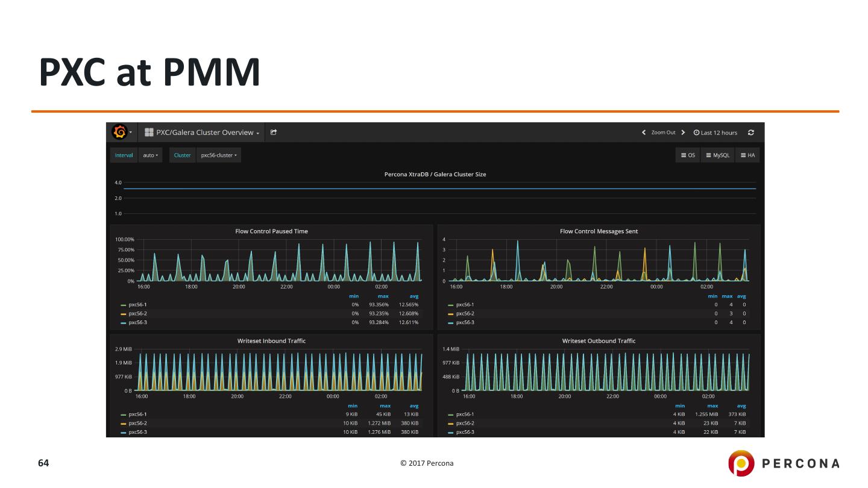Screen dimensions: 868x488
Task: Shift time range back with left chevron
Action: [644, 133]
